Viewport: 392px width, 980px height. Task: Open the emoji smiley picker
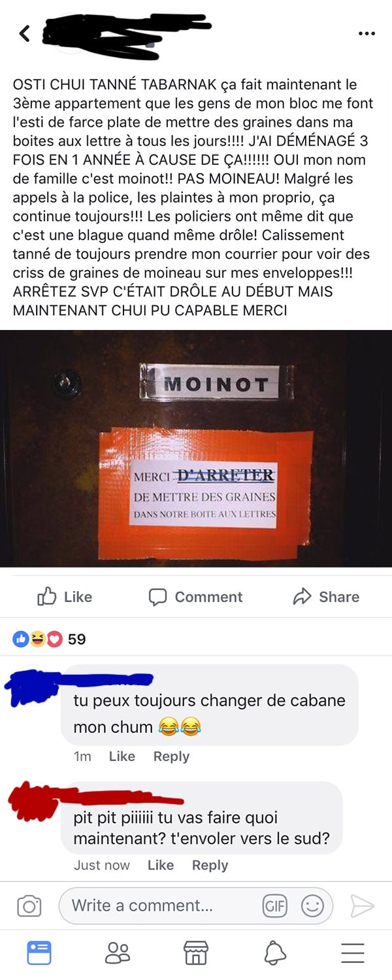(x=312, y=905)
